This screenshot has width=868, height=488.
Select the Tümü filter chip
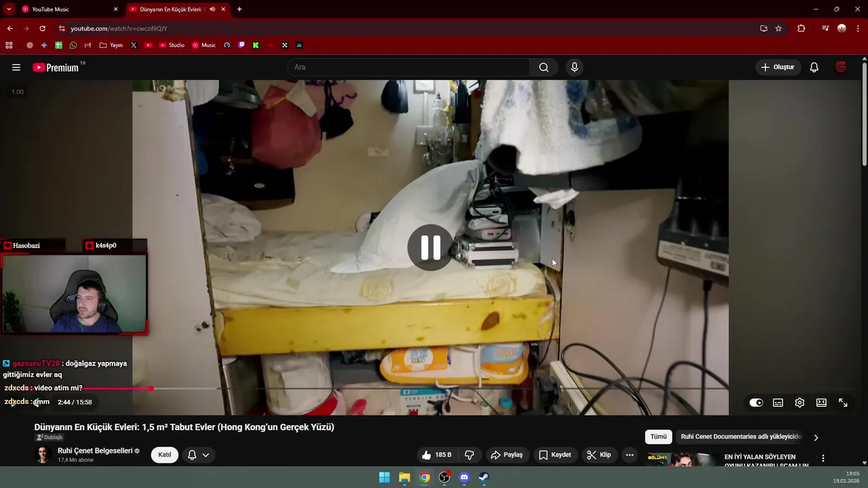pos(658,436)
